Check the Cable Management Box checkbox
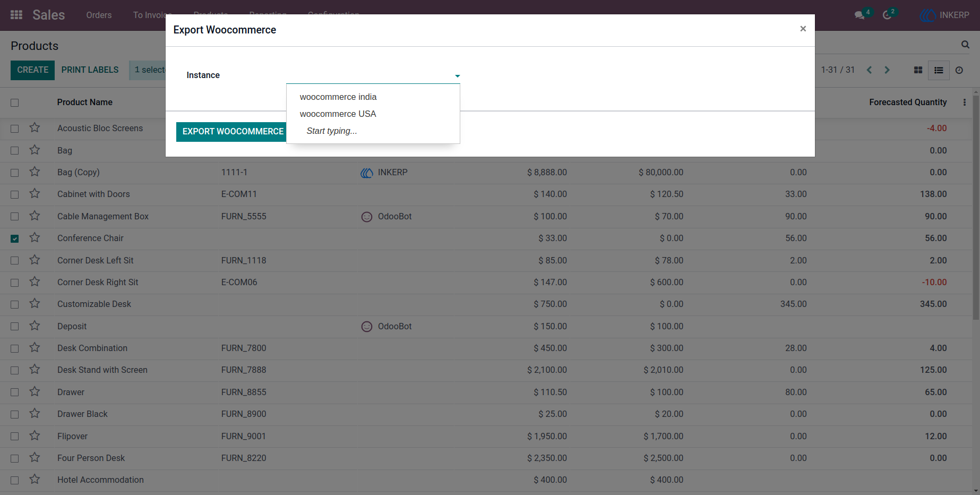The height and width of the screenshot is (495, 980). [x=15, y=217]
